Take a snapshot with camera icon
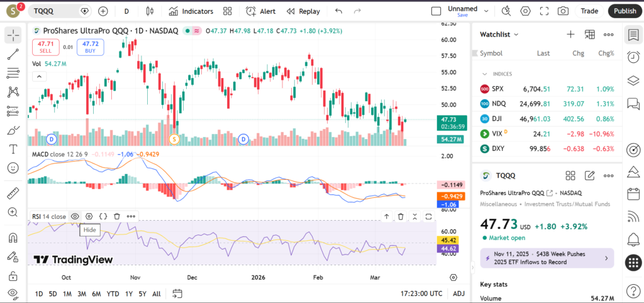The width and height of the screenshot is (644, 303). coord(563,11)
